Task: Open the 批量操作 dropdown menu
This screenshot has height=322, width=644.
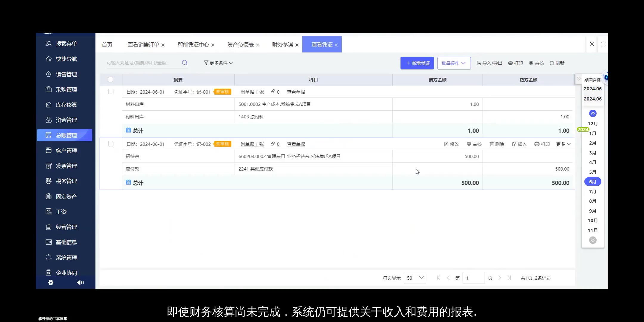Action: point(453,63)
